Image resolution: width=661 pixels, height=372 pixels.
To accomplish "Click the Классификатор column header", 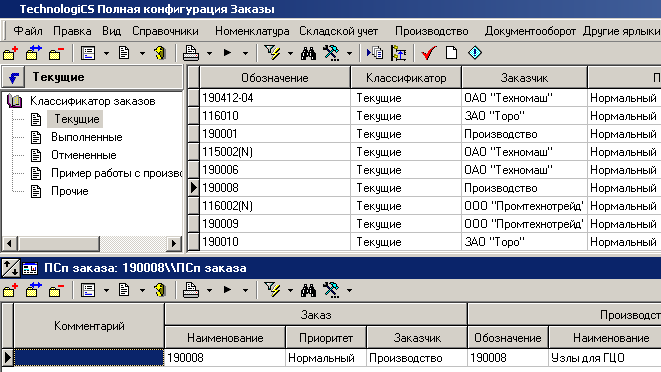I will (x=406, y=78).
